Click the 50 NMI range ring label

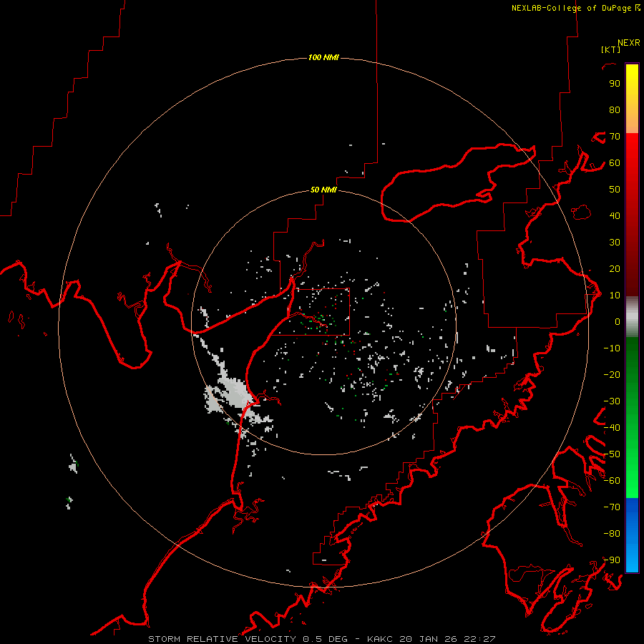coord(323,190)
